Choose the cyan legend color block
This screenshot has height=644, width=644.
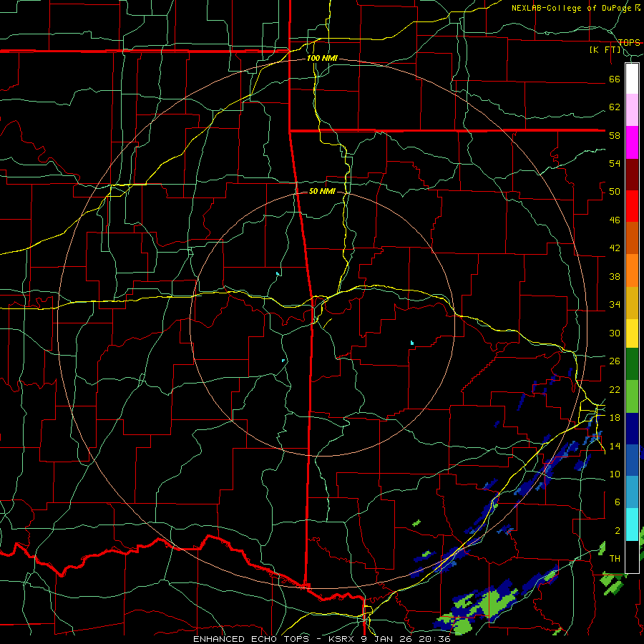pyautogui.click(x=632, y=525)
